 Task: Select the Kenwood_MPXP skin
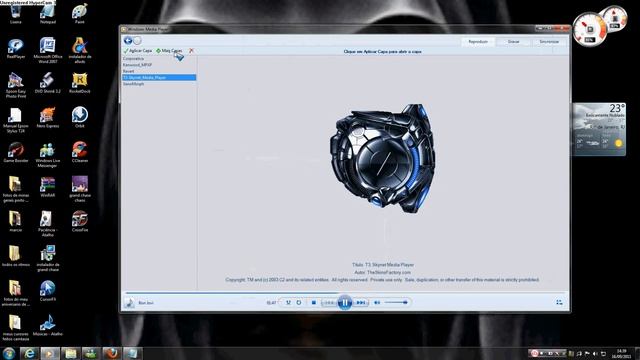pyautogui.click(x=138, y=65)
